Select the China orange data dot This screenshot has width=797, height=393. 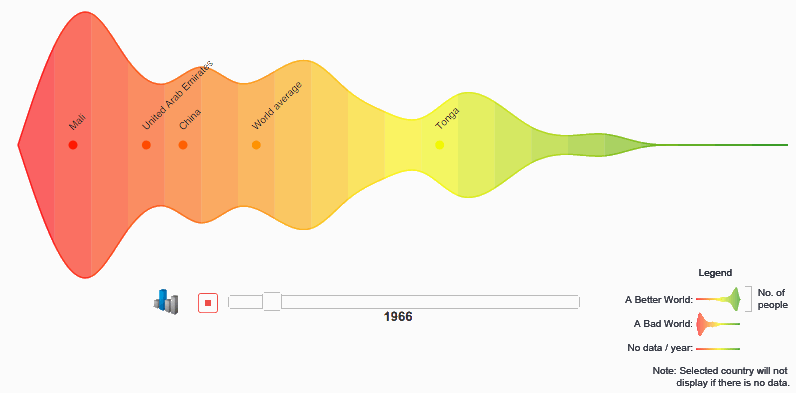[183, 145]
